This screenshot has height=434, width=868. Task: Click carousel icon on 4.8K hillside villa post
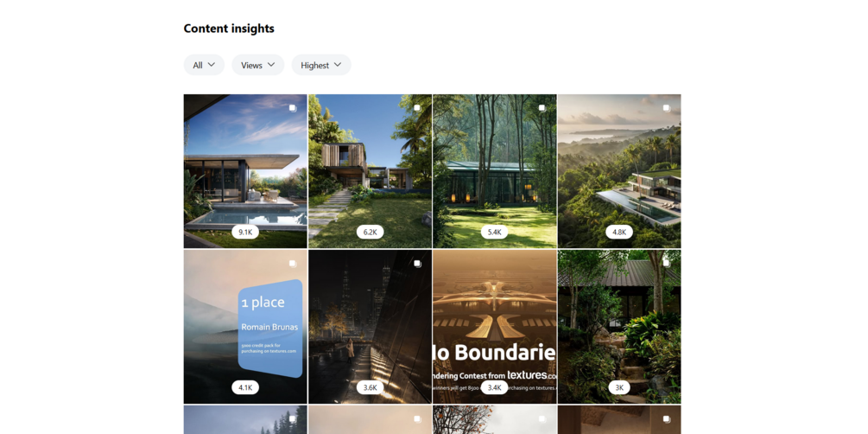pos(667,108)
